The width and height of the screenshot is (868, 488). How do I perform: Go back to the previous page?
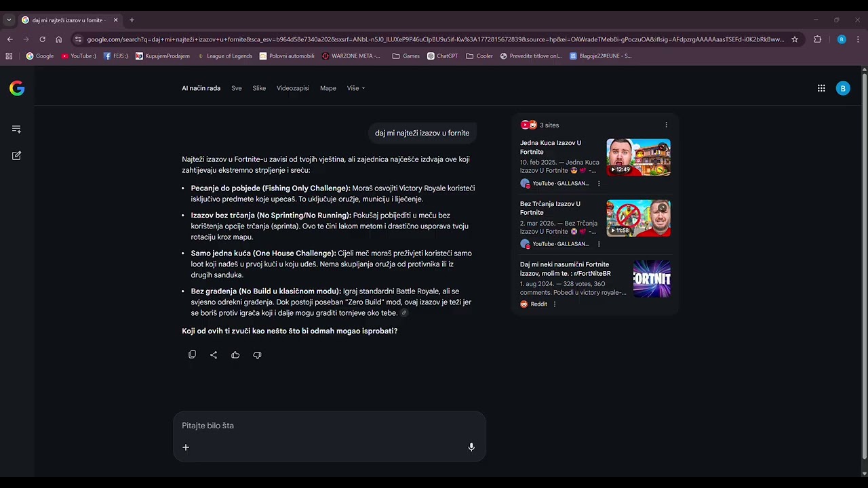9,39
